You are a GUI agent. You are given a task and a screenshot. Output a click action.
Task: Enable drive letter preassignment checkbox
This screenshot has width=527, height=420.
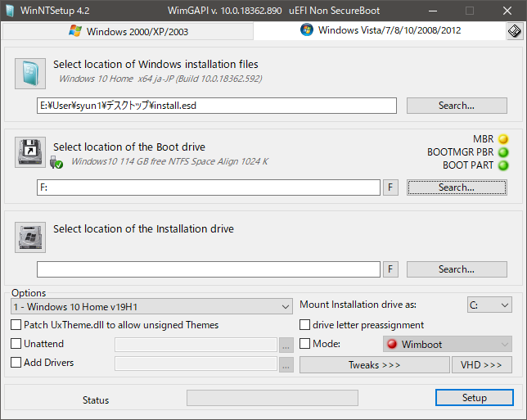(x=304, y=325)
